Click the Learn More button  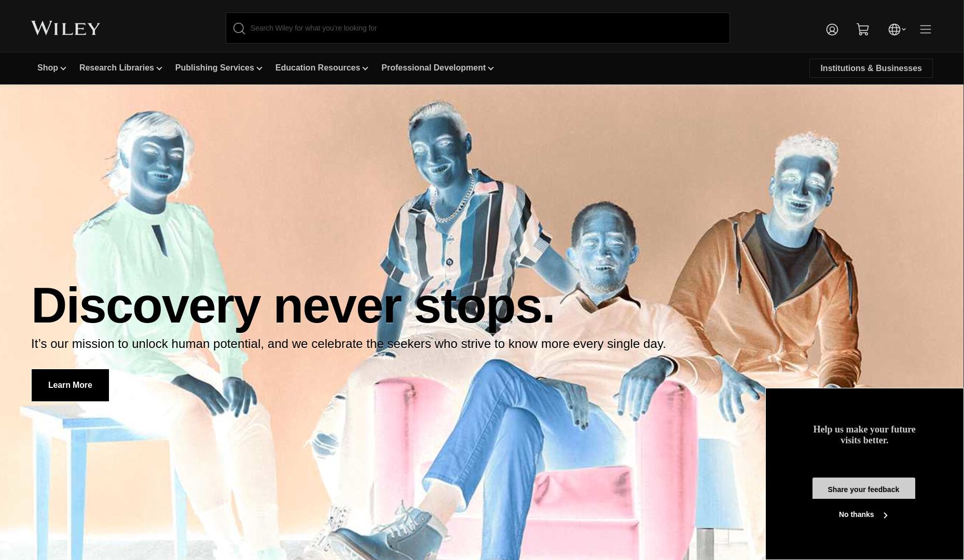70,385
